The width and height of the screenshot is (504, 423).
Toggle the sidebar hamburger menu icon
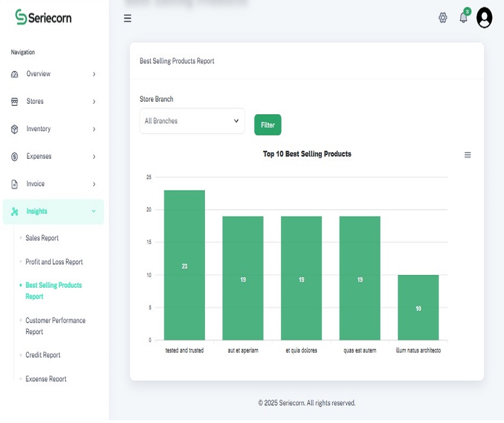(x=127, y=18)
